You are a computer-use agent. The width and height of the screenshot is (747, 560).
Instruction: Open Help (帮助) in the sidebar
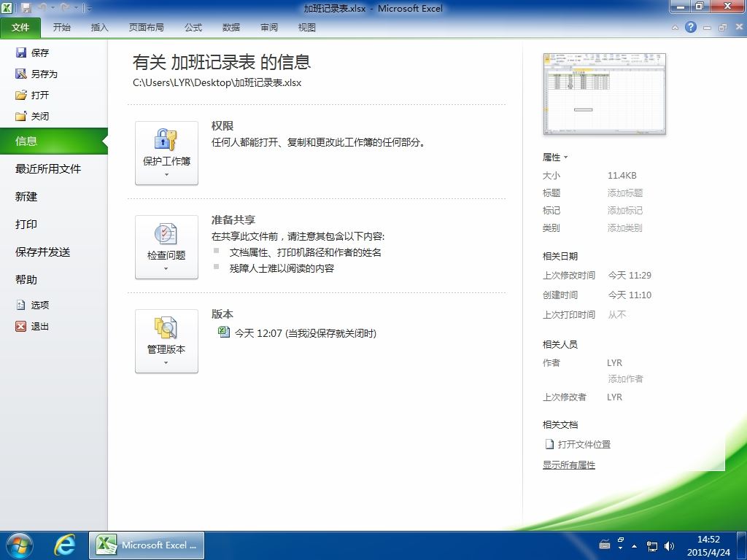tap(26, 279)
